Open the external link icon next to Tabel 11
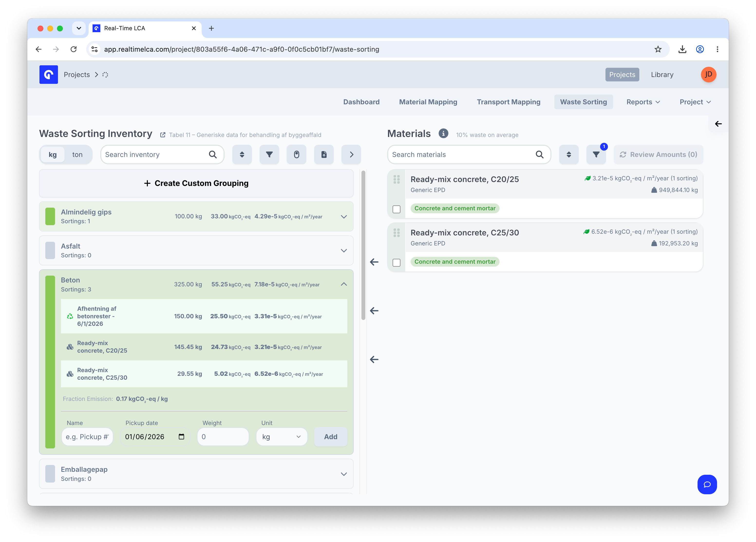Screen dimensions: 756x542 tap(163, 135)
